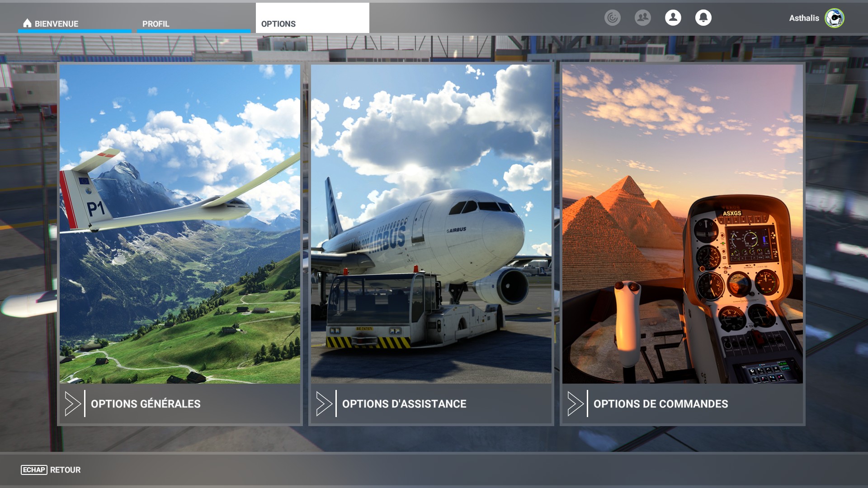The height and width of the screenshot is (488, 868).
Task: Click the radar activity icon in header
Action: click(x=613, y=18)
